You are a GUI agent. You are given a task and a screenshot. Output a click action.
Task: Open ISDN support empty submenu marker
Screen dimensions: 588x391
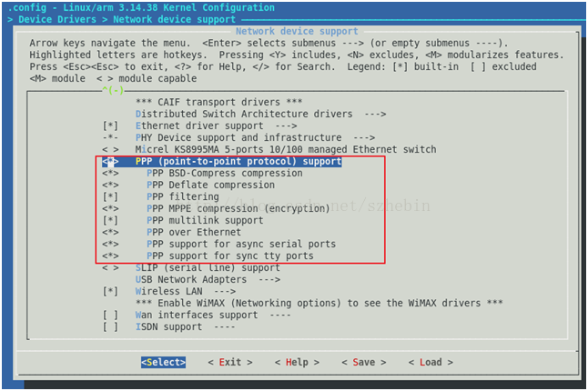coord(225,327)
